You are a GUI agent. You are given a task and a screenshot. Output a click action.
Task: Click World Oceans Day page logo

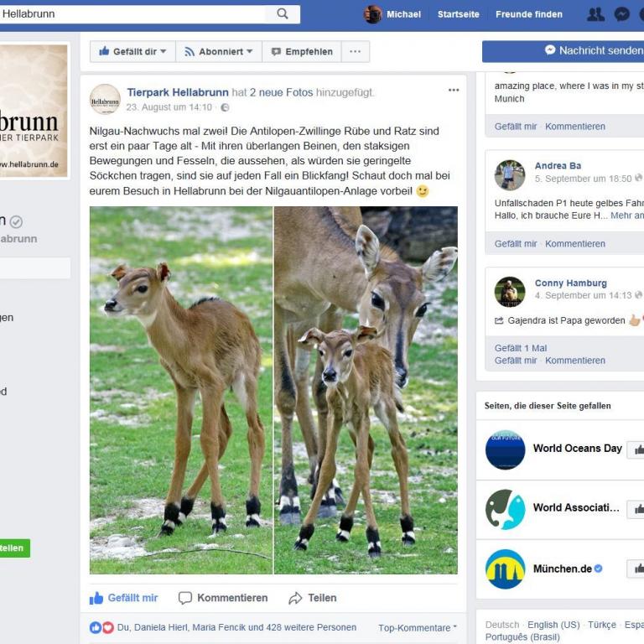point(505,449)
